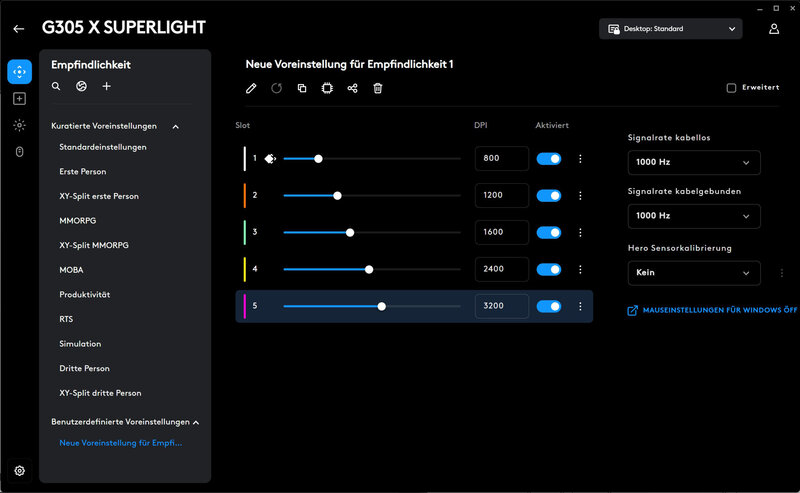Save the preset to onboard memory chip icon
This screenshot has height=493, width=800.
327,88
